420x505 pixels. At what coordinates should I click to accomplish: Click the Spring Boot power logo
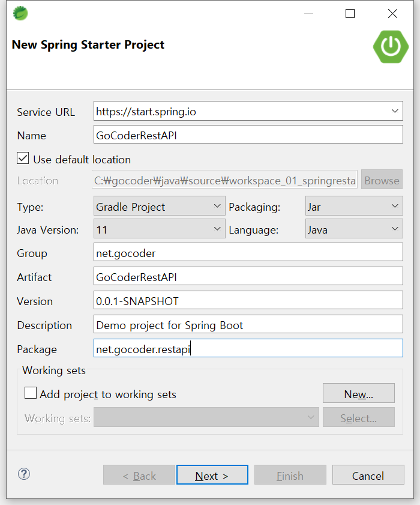(x=391, y=47)
